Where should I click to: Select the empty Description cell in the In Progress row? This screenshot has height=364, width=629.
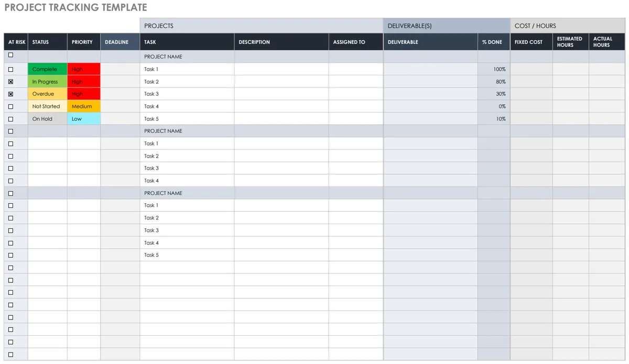(281, 82)
